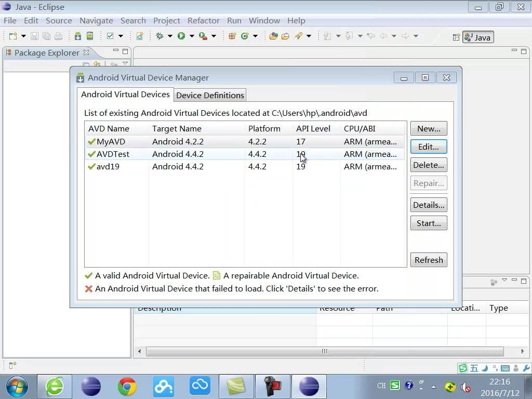The width and height of the screenshot is (532, 399).
Task: Open the Run configurations dropdown arrow
Action: click(x=192, y=36)
